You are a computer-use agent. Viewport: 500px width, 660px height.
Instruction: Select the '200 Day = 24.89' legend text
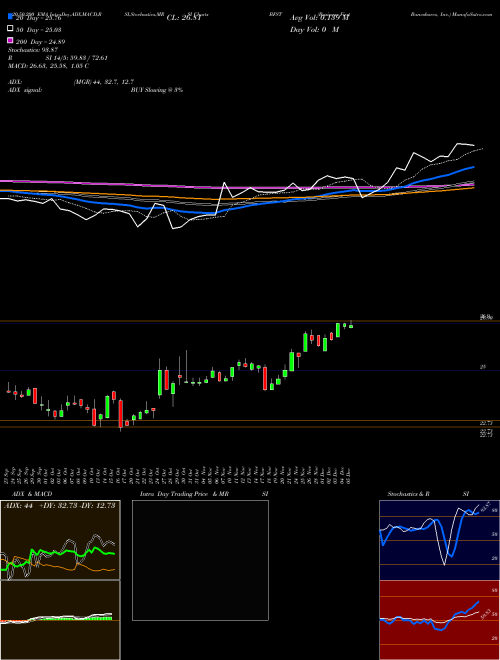40,41
